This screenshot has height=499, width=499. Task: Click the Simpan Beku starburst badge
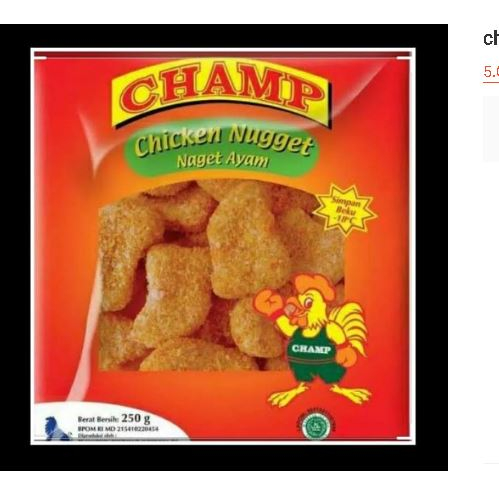pos(346,209)
